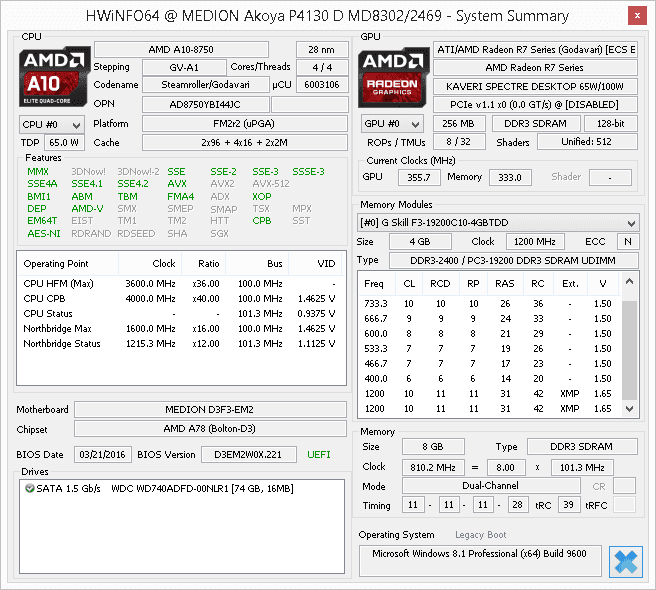
Task: Close the System Summary window
Action: point(637,16)
